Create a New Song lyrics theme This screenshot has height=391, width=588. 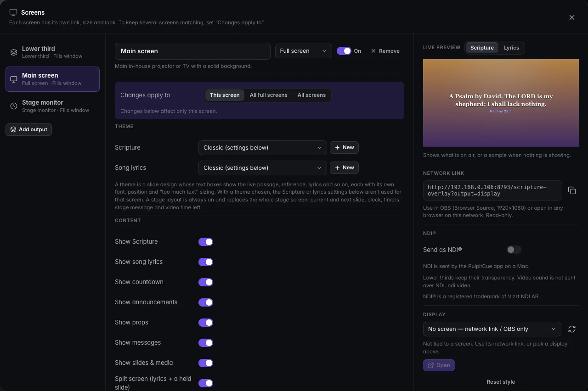pyautogui.click(x=344, y=168)
